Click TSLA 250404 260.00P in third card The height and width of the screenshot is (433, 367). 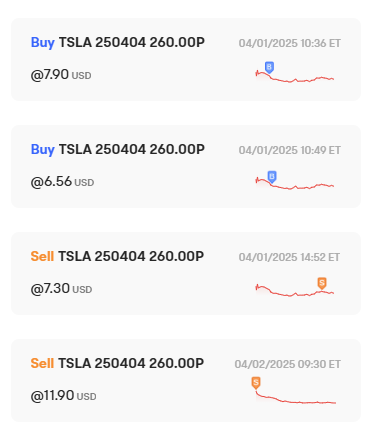pyautogui.click(x=131, y=256)
